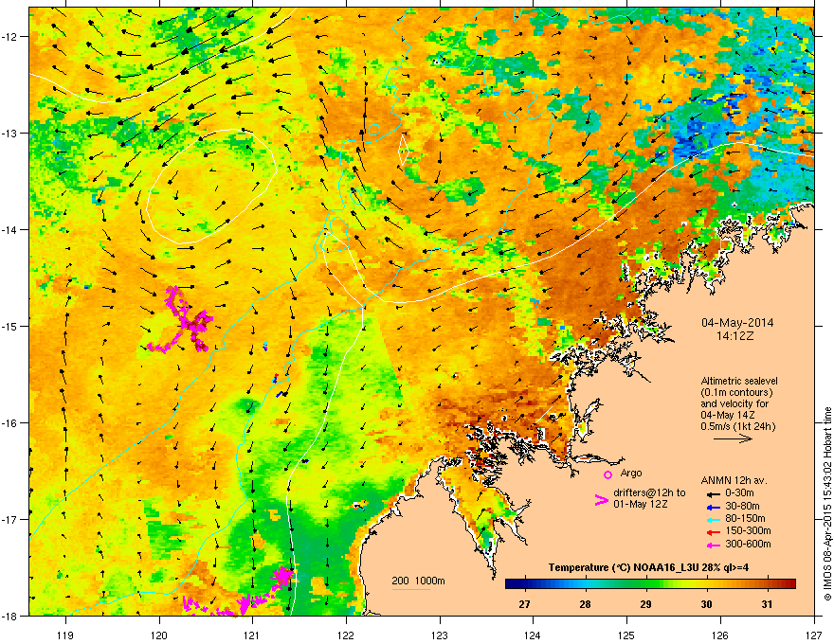Click the latitude axis label -16
This screenshot has width=834, height=644.
(x=10, y=423)
